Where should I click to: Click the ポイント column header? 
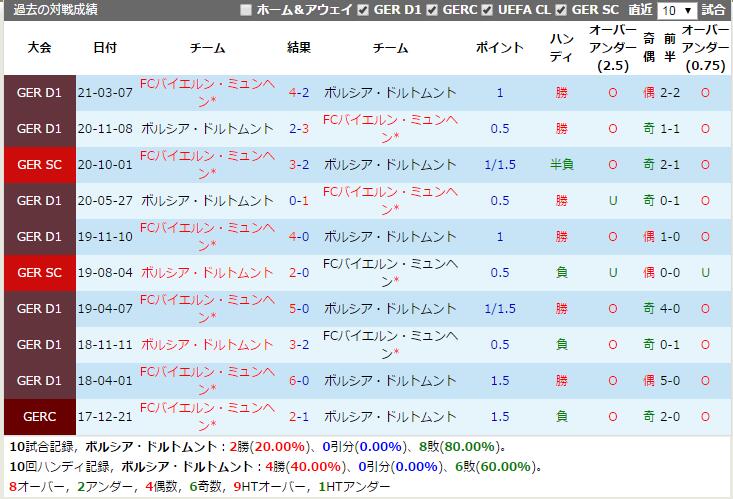(499, 47)
